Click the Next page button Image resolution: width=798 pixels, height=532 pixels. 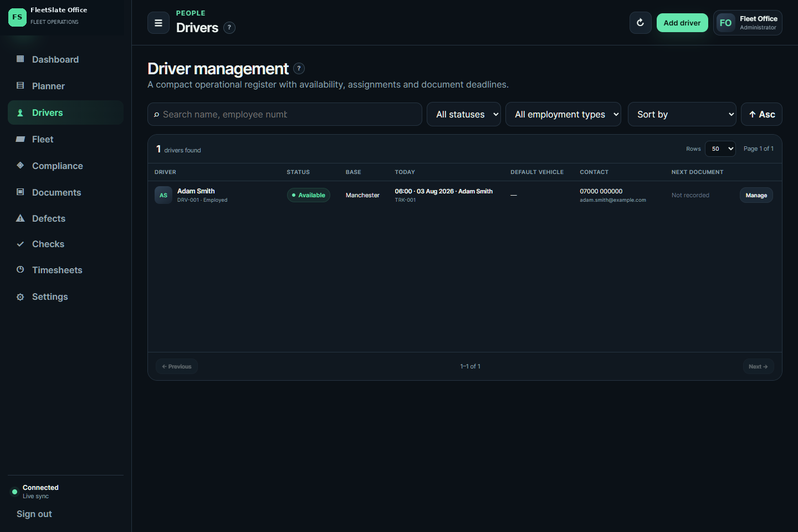(x=758, y=366)
